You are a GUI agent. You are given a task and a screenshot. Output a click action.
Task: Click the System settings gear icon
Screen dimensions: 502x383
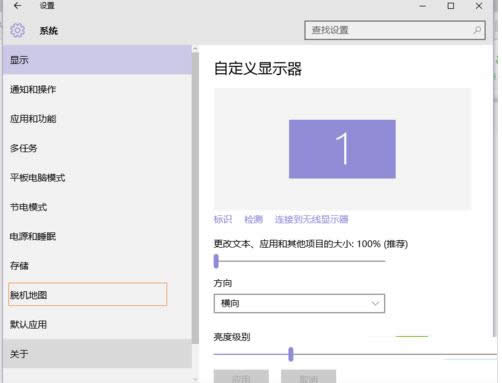(17, 30)
